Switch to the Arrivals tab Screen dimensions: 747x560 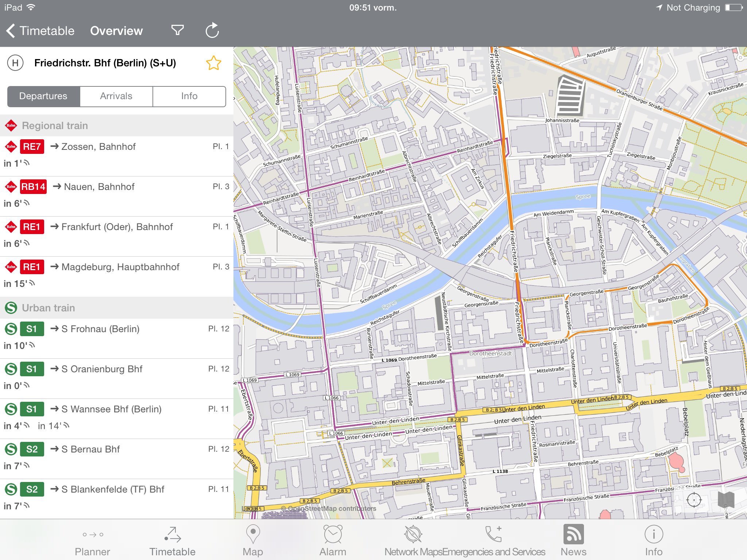pyautogui.click(x=116, y=96)
